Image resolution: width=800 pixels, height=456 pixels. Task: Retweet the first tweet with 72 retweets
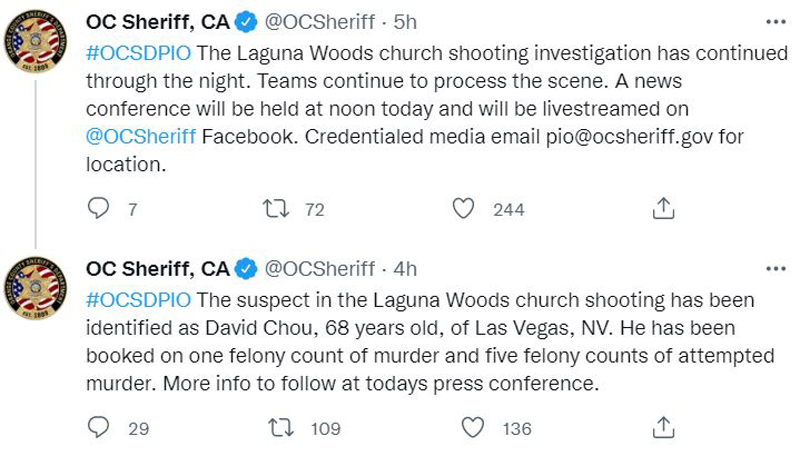pos(276,209)
